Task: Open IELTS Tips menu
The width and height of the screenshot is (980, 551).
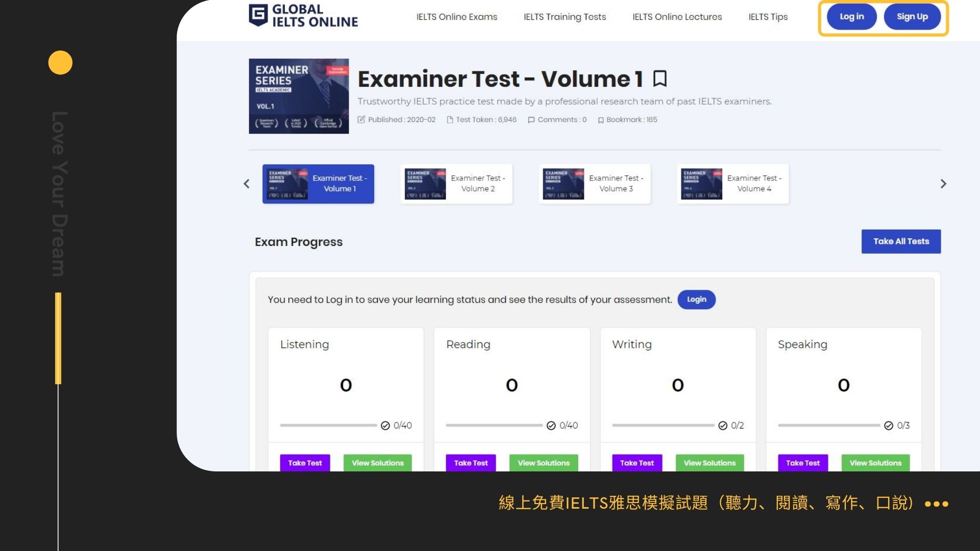Action: 768,17
